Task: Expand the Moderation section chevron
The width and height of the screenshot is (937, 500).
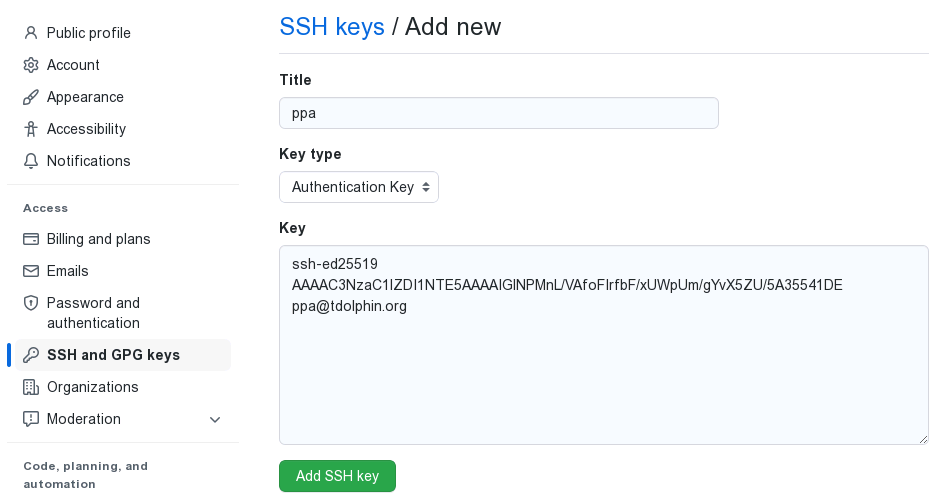Action: [215, 419]
